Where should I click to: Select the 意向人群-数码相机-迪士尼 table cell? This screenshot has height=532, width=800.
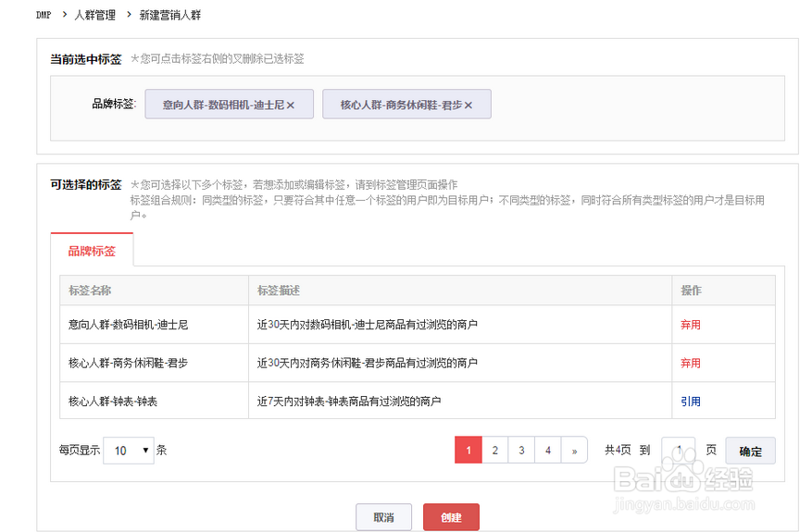(x=154, y=325)
